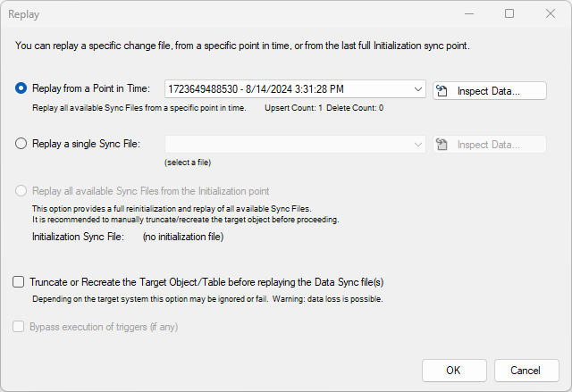Maximize the Replay dialog window
Image resolution: width=572 pixels, height=392 pixels.
509,14
